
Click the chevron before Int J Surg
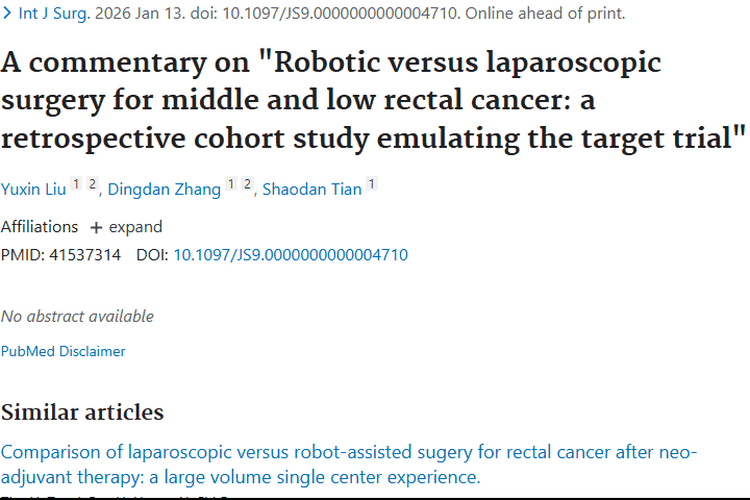point(8,14)
